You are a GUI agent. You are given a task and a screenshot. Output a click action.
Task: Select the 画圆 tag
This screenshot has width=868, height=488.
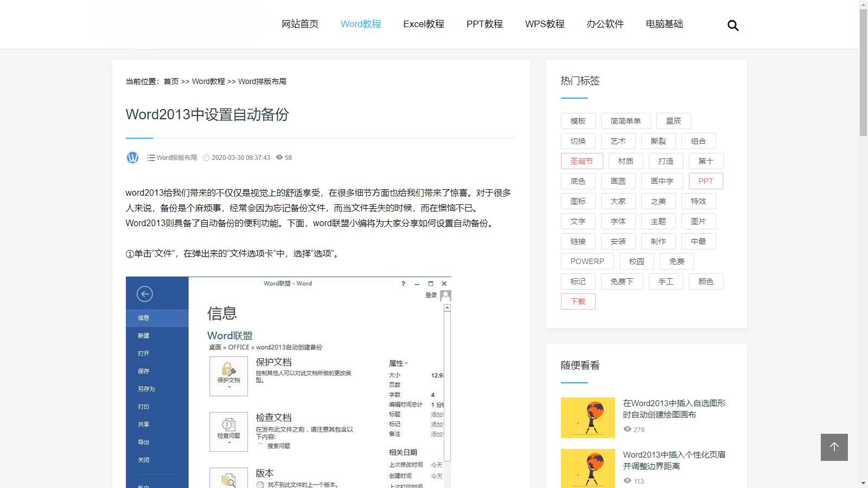pos(618,181)
